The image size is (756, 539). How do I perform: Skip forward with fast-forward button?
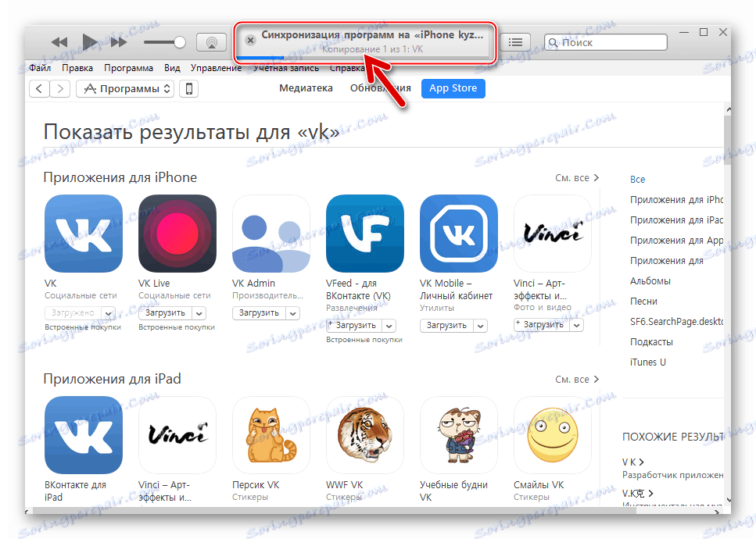tap(119, 42)
